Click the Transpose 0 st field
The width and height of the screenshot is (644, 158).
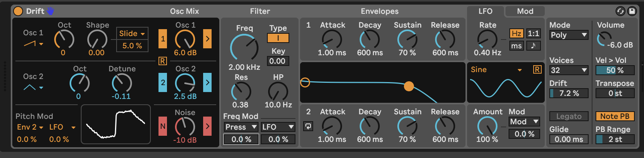point(615,93)
